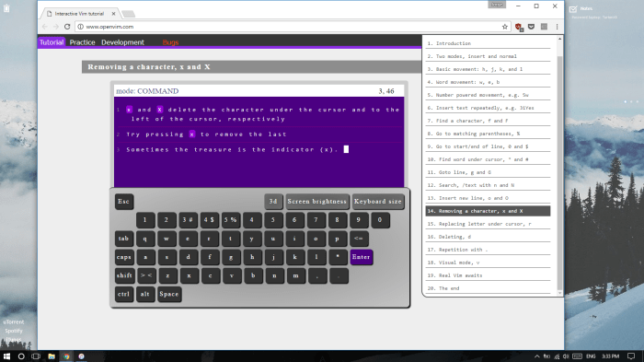Select lesson 10. Find word under cursor
The image size is (644, 362).
[488, 159]
